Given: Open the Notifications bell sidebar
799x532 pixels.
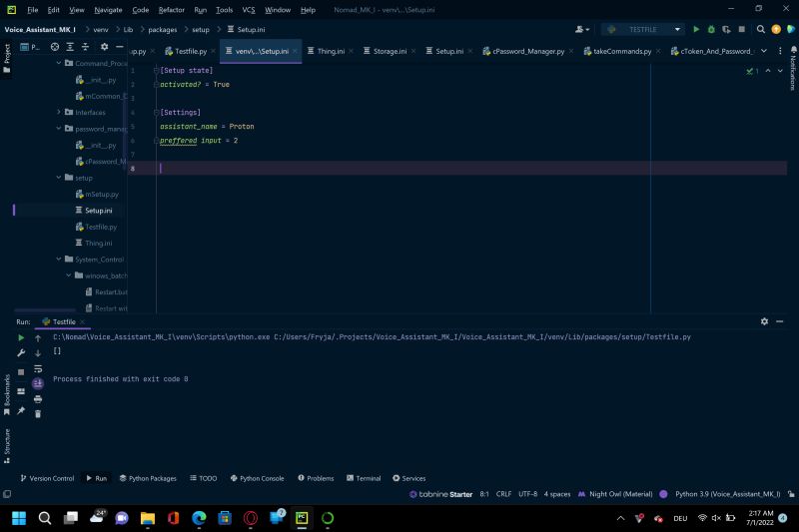Looking at the screenshot, I should point(793,67).
